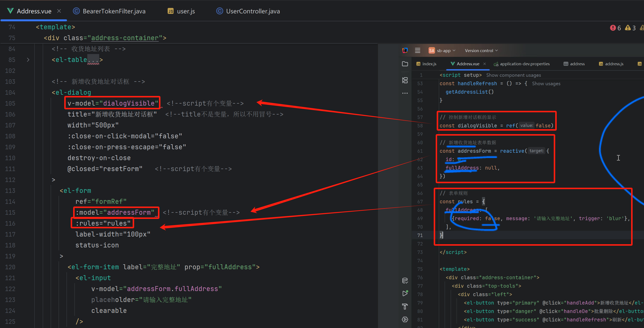Click destroy-on-close attribute
This screenshot has width=644, height=328.
click(x=99, y=158)
